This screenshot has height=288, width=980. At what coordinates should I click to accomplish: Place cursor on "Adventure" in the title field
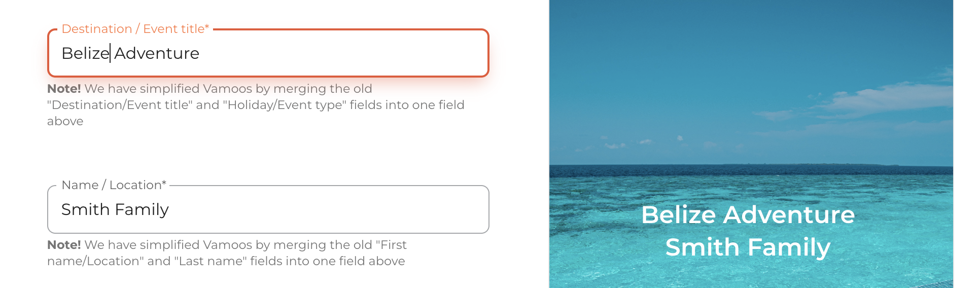pos(157,53)
